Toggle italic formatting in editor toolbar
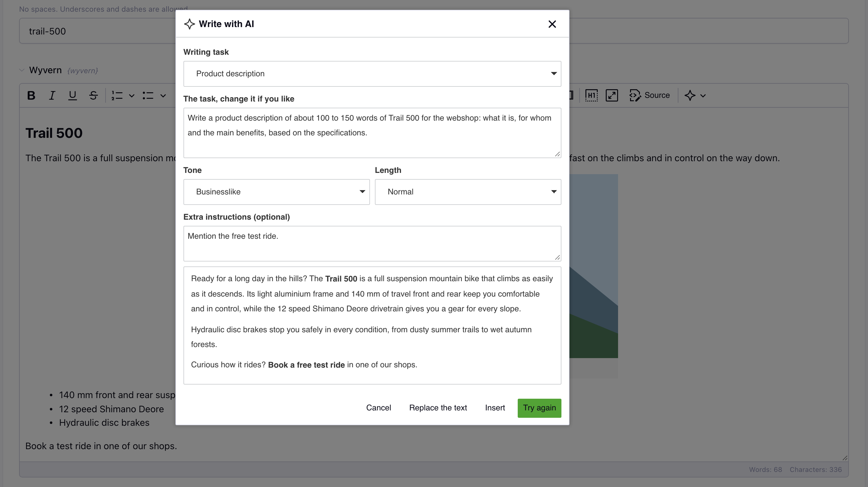Image resolution: width=868 pixels, height=487 pixels. click(51, 96)
